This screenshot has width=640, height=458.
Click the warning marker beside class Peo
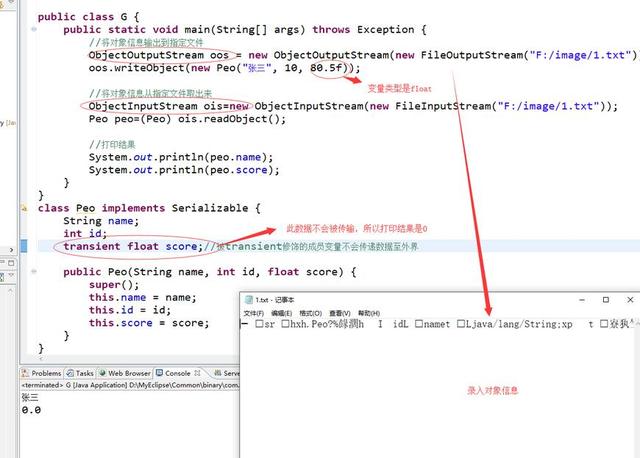click(24, 208)
